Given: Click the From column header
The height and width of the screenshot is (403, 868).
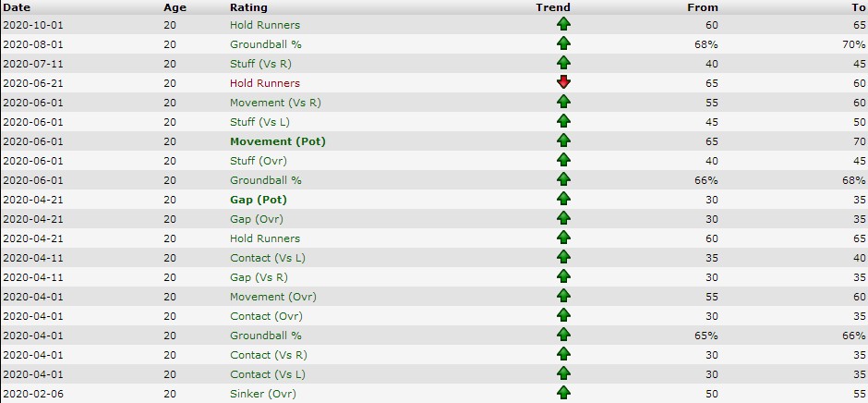Looking at the screenshot, I should point(703,7).
